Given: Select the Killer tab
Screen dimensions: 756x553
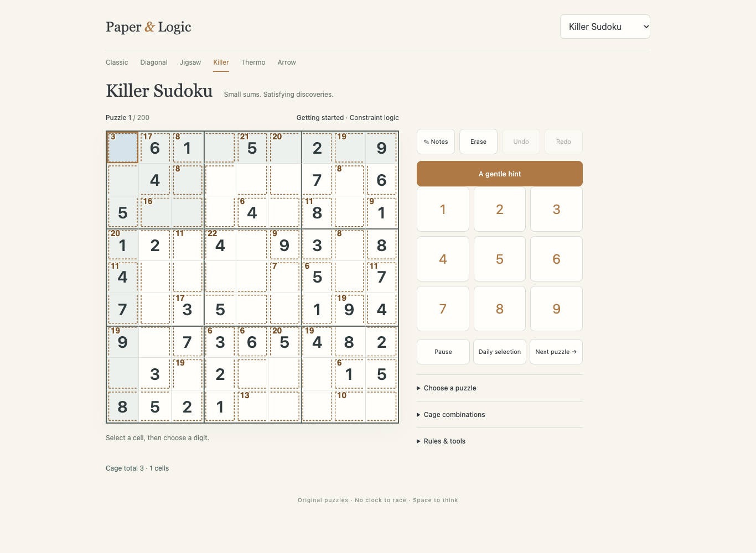Looking at the screenshot, I should [221, 62].
